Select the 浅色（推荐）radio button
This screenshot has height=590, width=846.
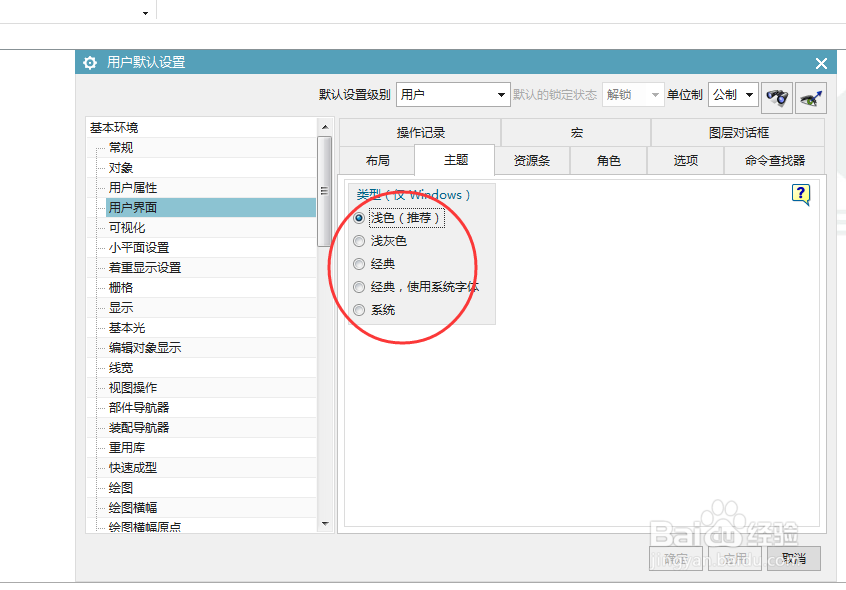click(x=359, y=218)
